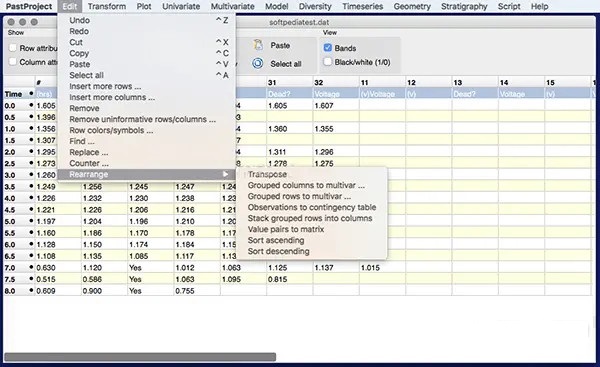Select column header 31
Image resolution: width=600 pixels, height=367 pixels.
point(290,82)
